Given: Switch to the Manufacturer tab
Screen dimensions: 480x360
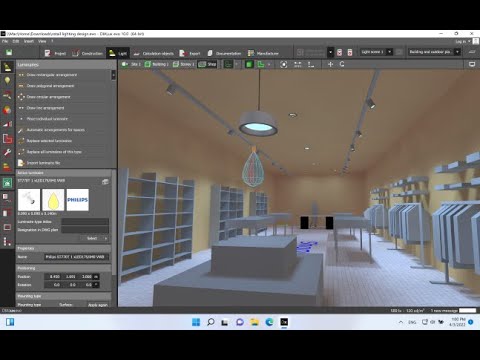Looking at the screenshot, I should [x=263, y=53].
